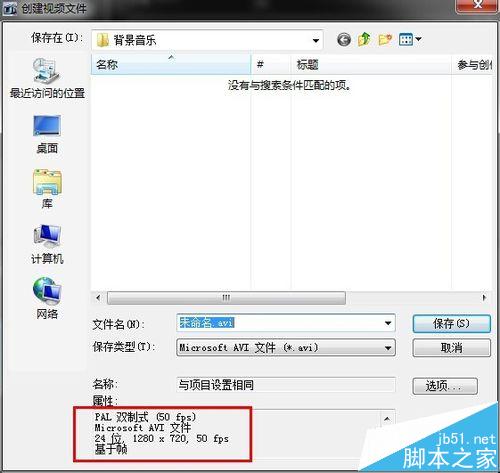Sort by 参与创作 column header
Screen dimensions: 500x473
pyautogui.click(x=472, y=64)
